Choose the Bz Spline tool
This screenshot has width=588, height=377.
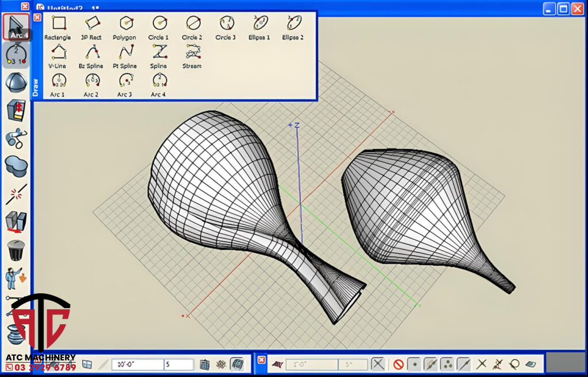(x=91, y=52)
